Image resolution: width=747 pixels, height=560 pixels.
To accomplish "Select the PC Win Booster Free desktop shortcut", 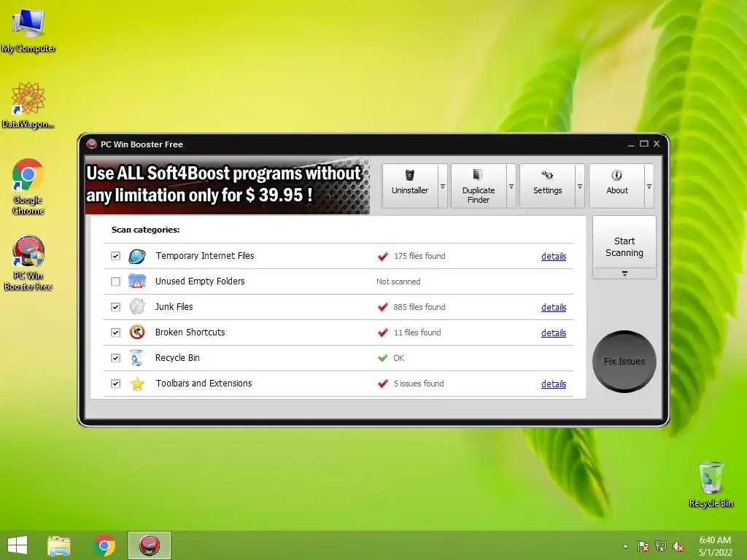I will coord(28,262).
